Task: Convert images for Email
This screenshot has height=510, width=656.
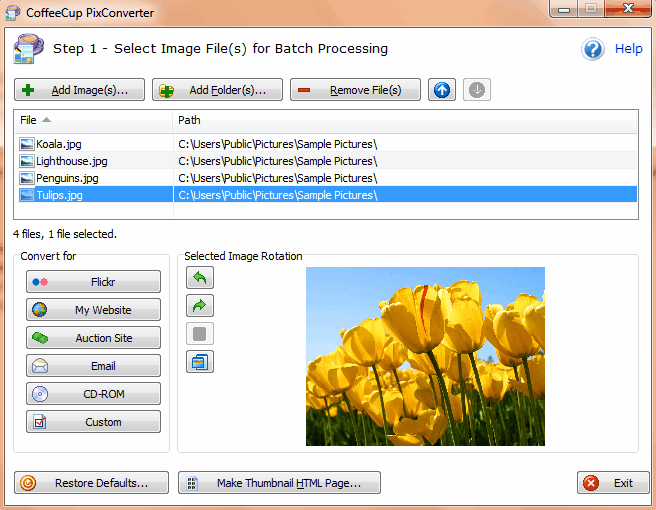Action: 93,366
